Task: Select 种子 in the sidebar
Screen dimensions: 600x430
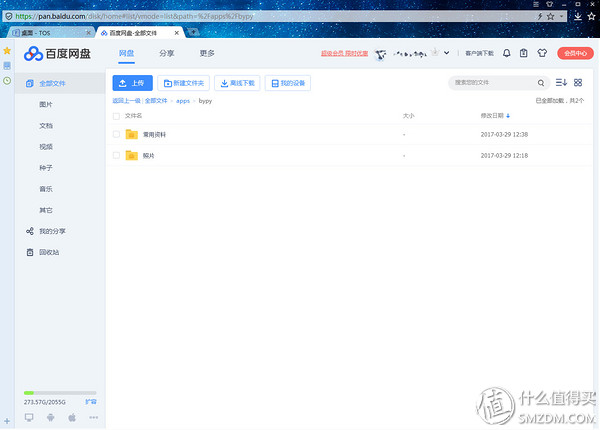Action: click(x=46, y=168)
